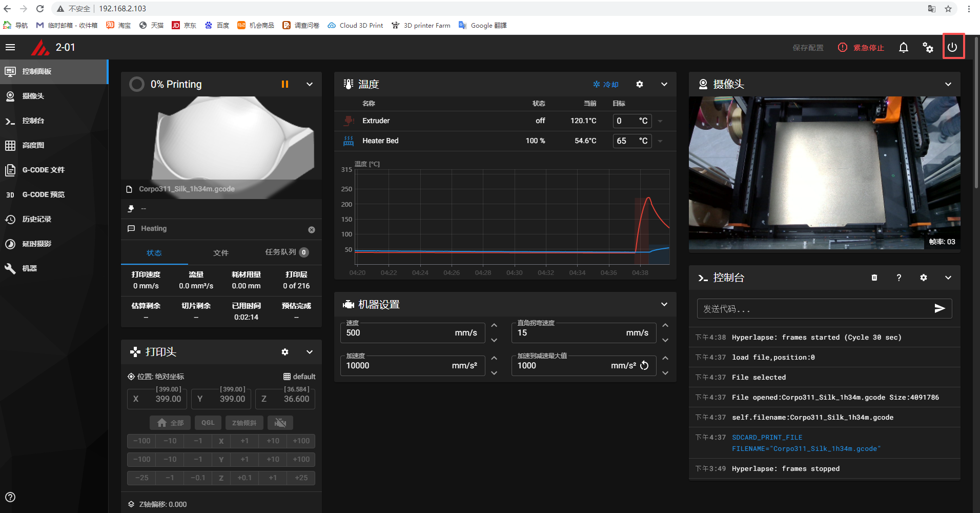The height and width of the screenshot is (513, 980).
Task: Pause the current print job
Action: click(285, 84)
